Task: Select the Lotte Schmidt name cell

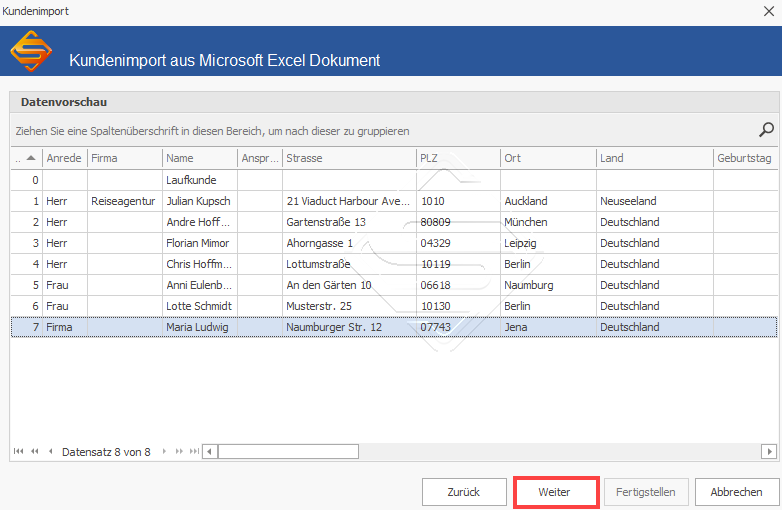Action: 200,306
